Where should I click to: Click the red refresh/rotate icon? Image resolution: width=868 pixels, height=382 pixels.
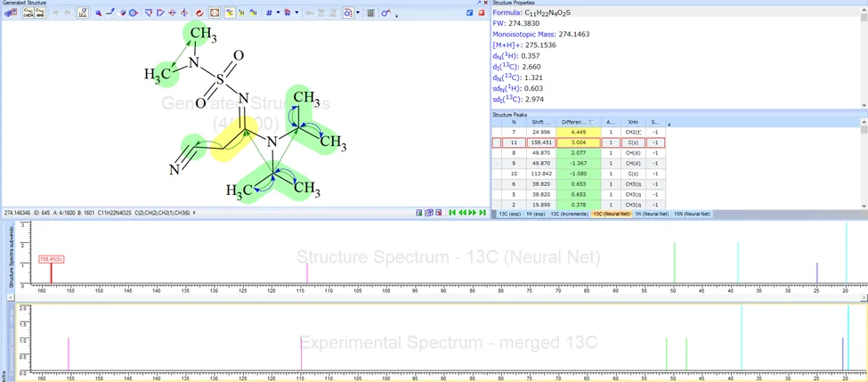coord(199,12)
